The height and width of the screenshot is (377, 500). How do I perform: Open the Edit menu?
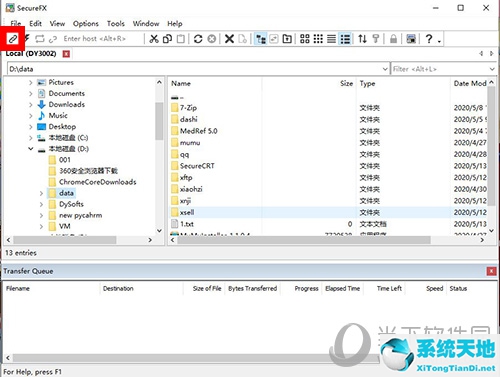tap(35, 24)
